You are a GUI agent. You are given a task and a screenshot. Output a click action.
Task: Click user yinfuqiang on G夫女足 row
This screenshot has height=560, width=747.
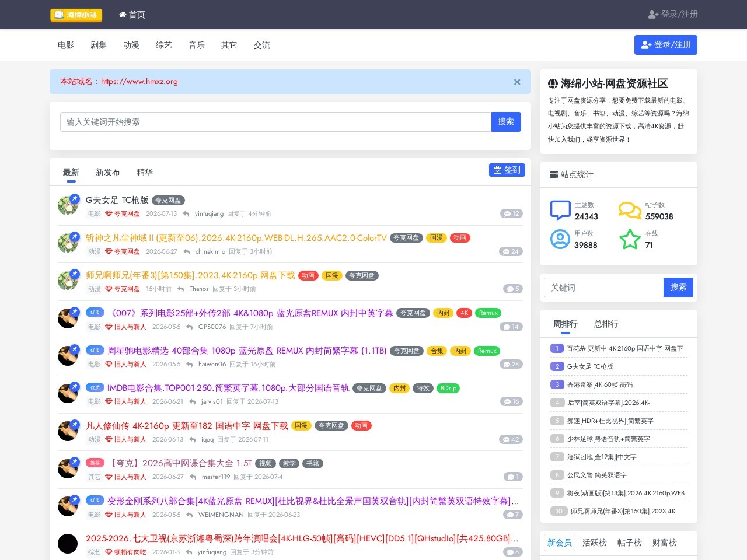click(209, 214)
